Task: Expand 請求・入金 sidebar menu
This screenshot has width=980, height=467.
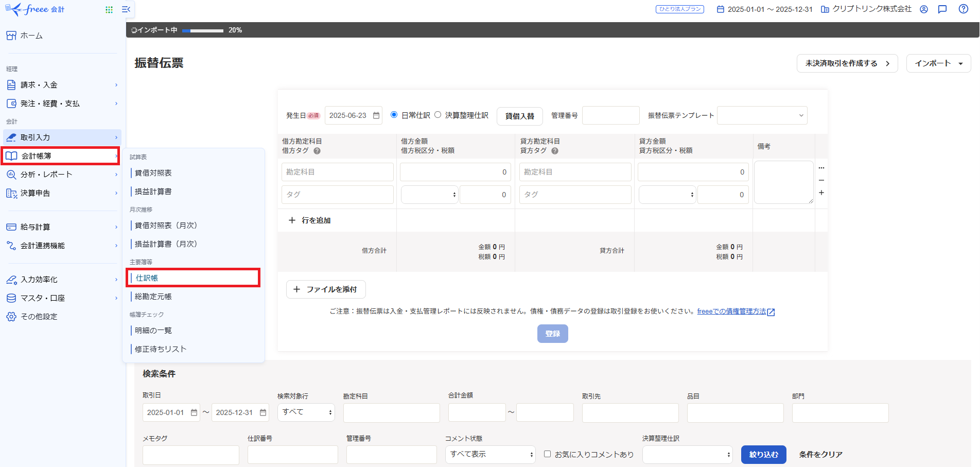Action: (62, 85)
